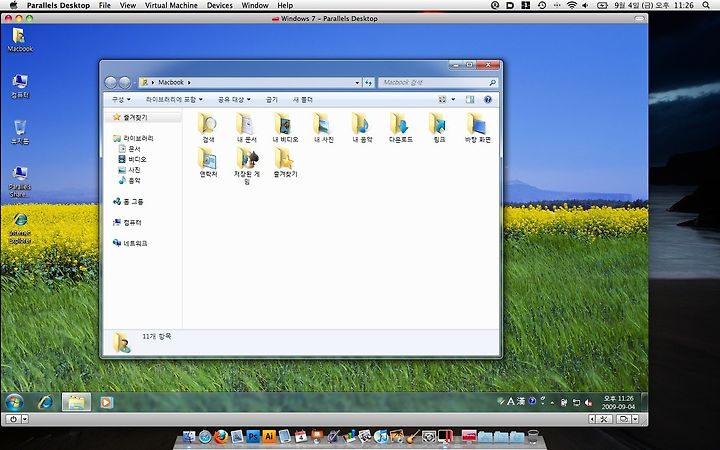Open the 검색 folder in Explorer
The width and height of the screenshot is (720, 450).
pos(208,128)
